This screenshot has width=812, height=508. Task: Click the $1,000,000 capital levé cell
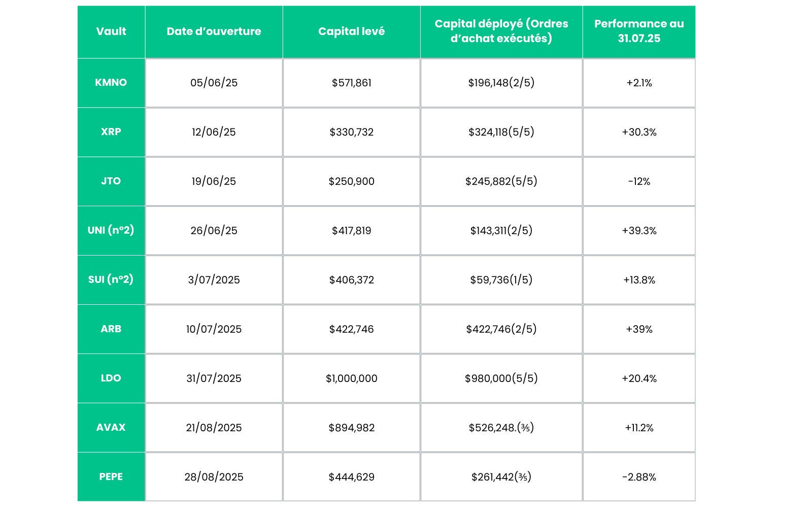tap(351, 378)
